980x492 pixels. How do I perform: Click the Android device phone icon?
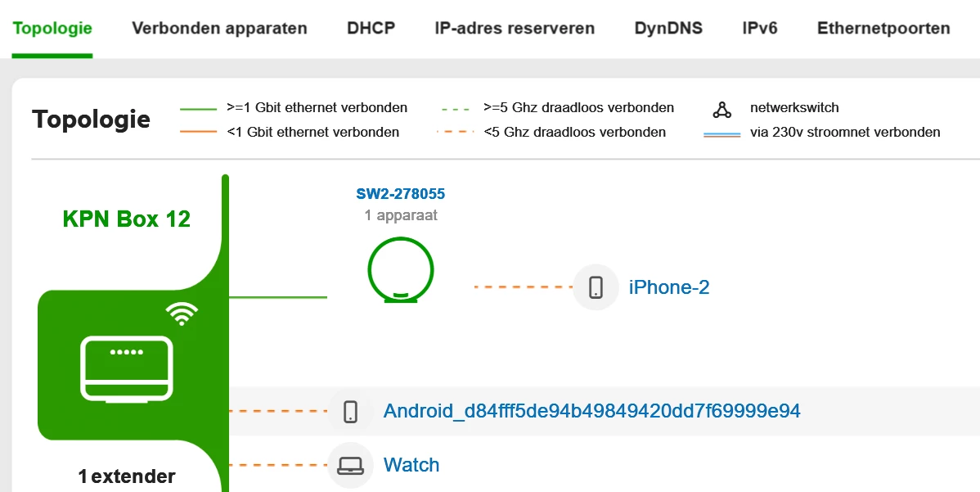click(351, 411)
